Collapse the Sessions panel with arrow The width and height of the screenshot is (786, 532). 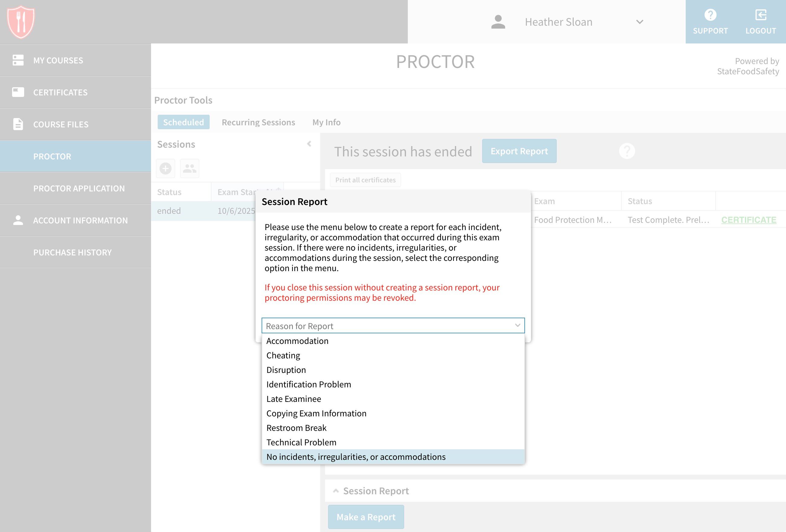coord(309,144)
